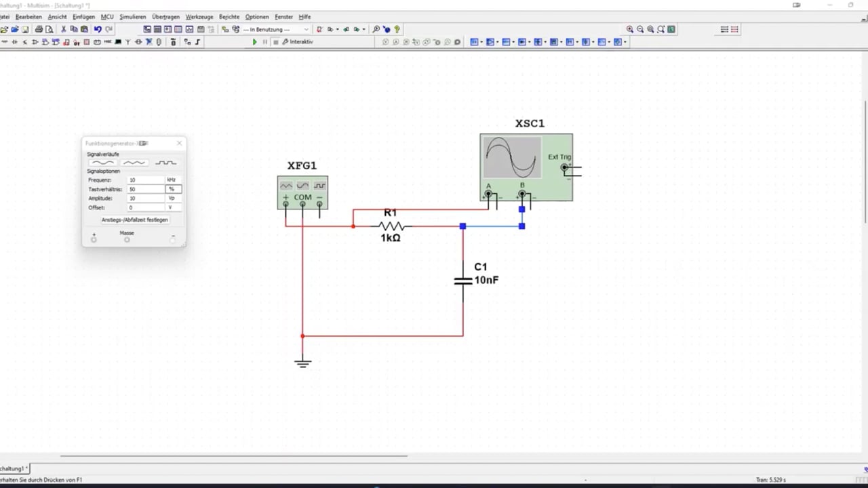
Task: Select the XSC1 oscilloscope component
Action: (x=526, y=167)
